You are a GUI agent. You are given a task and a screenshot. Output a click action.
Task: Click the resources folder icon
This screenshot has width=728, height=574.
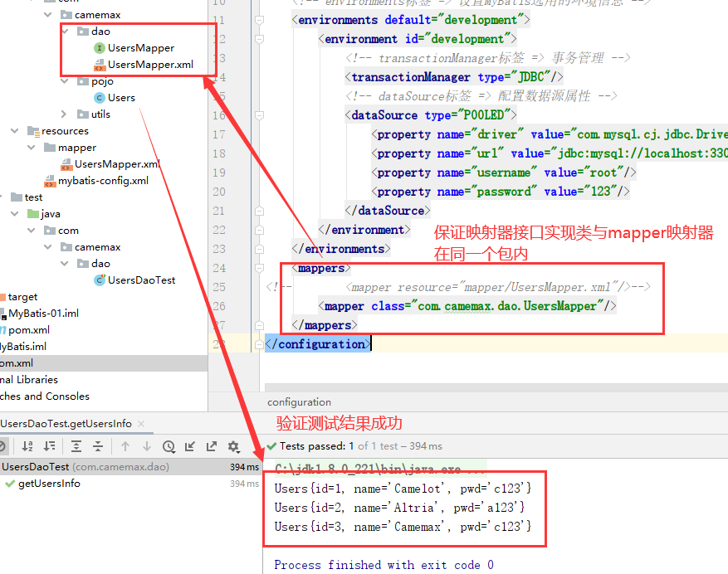pyautogui.click(x=33, y=131)
